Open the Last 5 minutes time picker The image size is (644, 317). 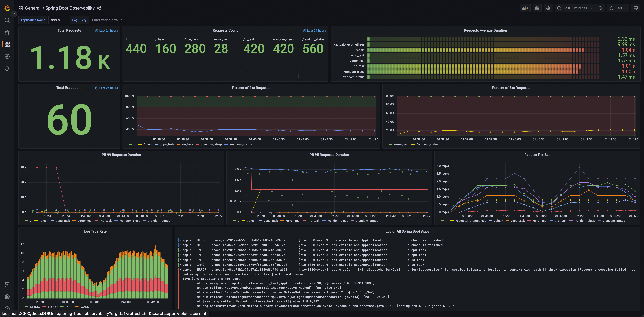(575, 8)
